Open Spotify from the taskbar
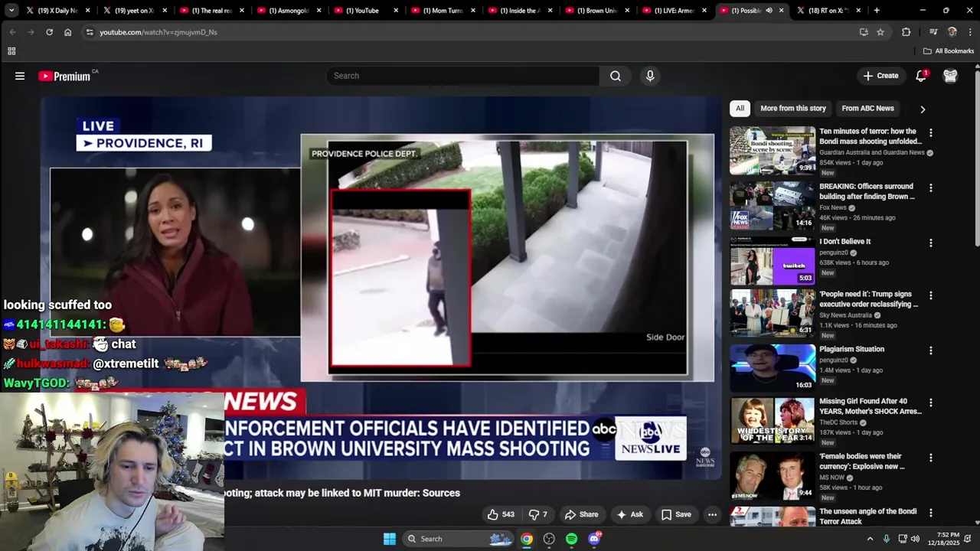This screenshot has height=551, width=980. [571, 539]
